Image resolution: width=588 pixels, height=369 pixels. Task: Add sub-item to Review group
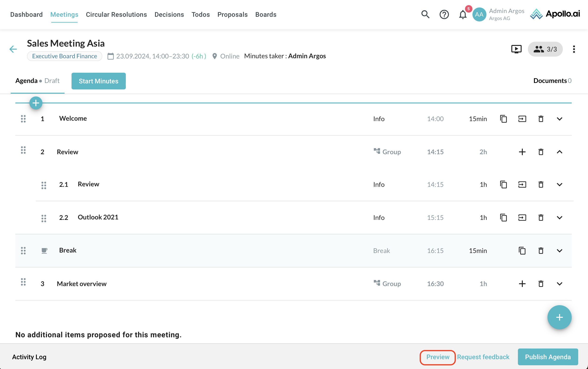click(522, 152)
